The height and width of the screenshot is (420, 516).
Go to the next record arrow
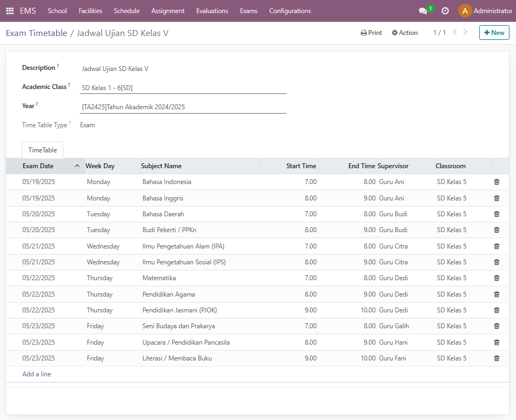[x=466, y=33]
